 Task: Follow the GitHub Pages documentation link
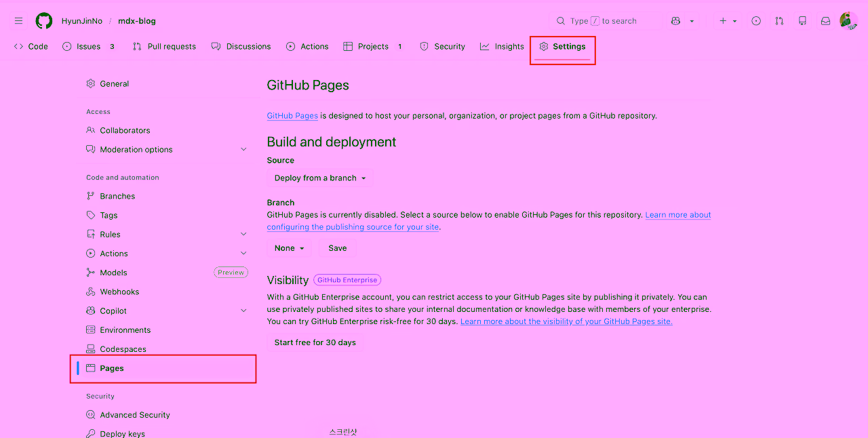point(292,115)
